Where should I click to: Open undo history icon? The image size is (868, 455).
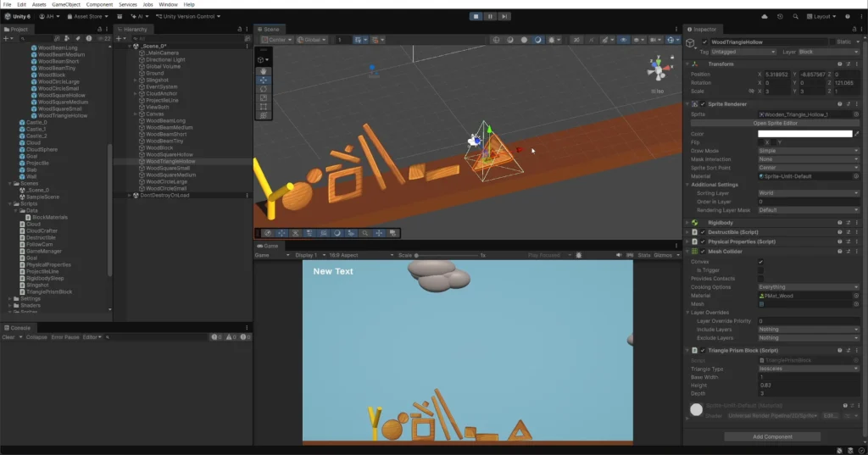pyautogui.click(x=780, y=17)
